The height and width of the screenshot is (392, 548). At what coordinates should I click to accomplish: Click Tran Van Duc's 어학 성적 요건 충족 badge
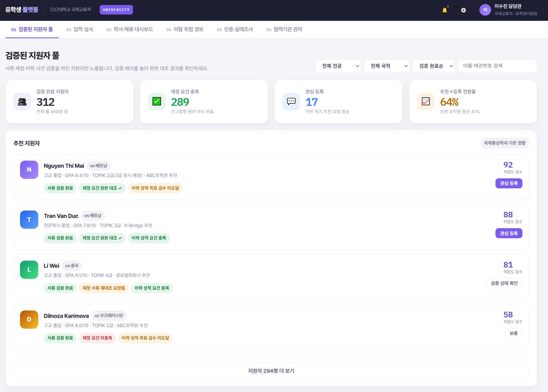pyautogui.click(x=149, y=238)
